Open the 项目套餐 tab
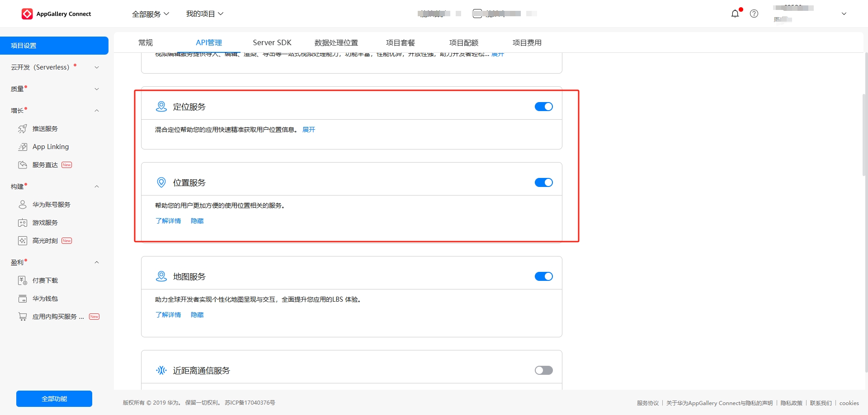Screen dimensions: 868x415 (x=401, y=42)
